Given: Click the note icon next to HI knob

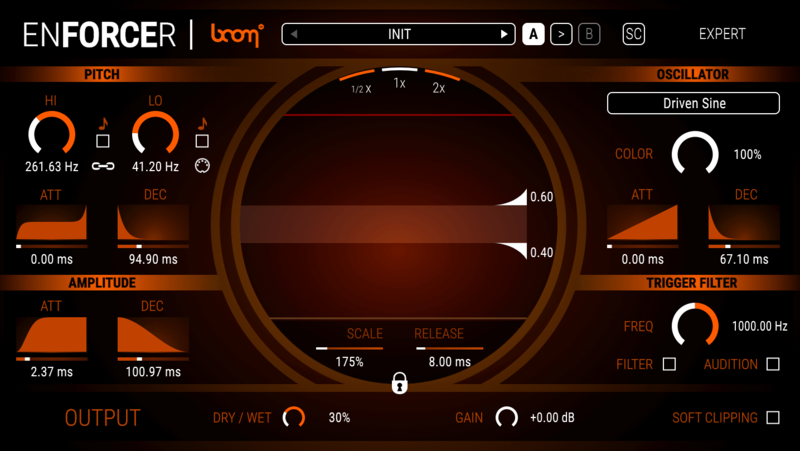Looking at the screenshot, I should pyautogui.click(x=103, y=123).
